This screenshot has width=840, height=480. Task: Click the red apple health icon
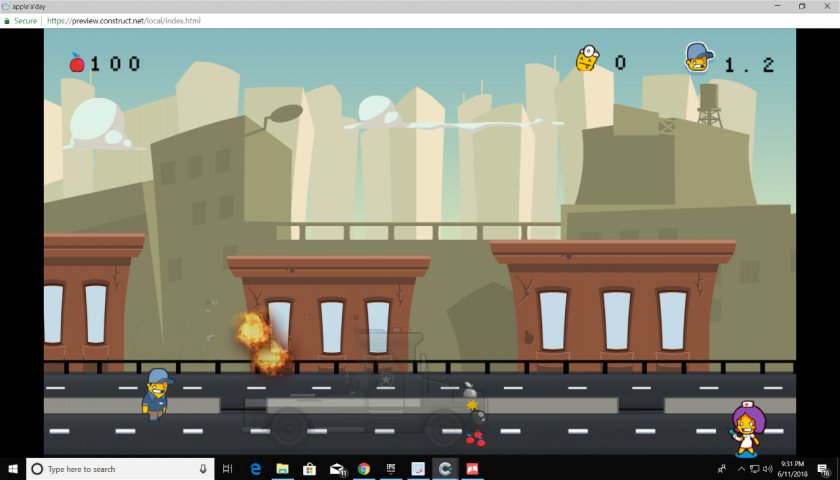pos(77,64)
